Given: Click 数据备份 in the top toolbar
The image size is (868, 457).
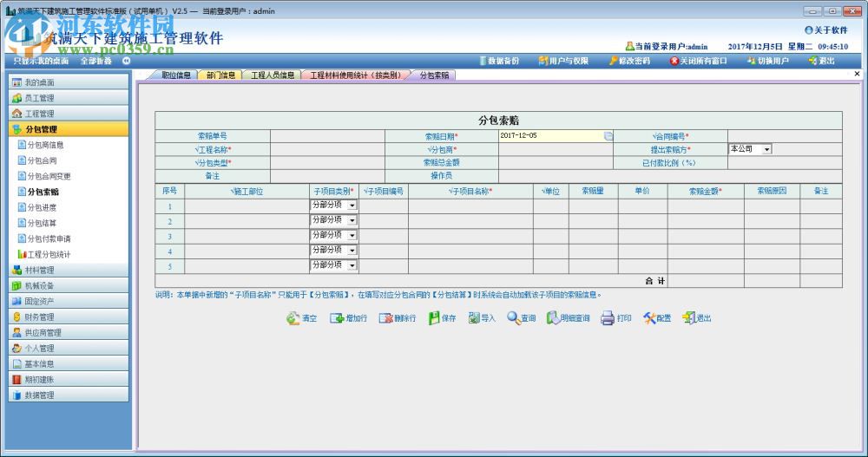Looking at the screenshot, I should tap(499, 61).
